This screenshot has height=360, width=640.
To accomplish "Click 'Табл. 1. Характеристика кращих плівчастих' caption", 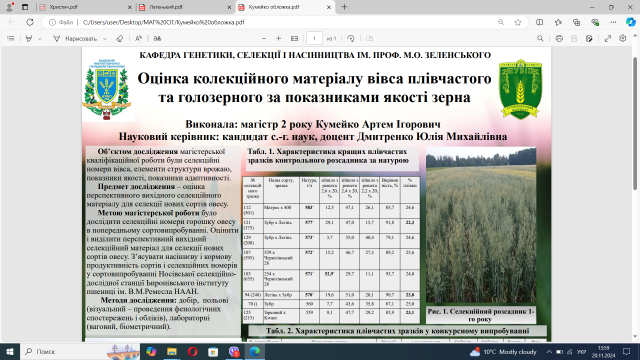I will [328, 156].
